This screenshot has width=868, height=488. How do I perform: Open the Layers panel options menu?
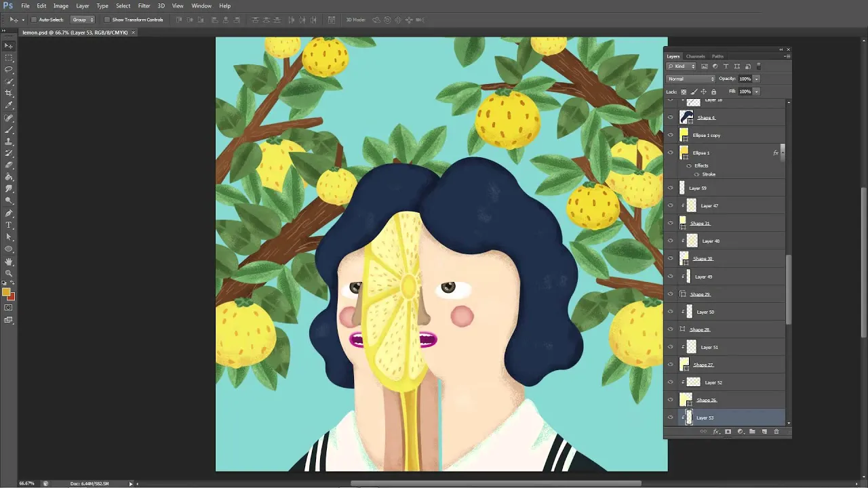(x=787, y=56)
